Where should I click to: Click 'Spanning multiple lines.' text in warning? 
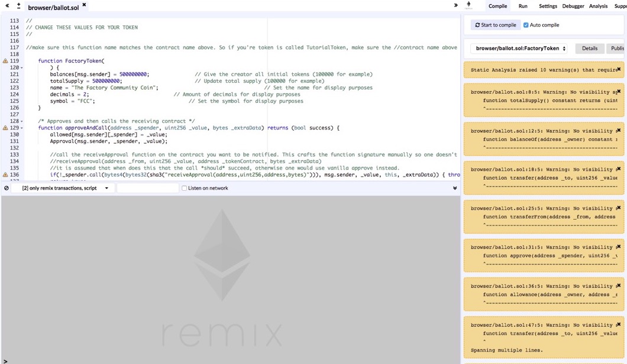click(x=507, y=350)
